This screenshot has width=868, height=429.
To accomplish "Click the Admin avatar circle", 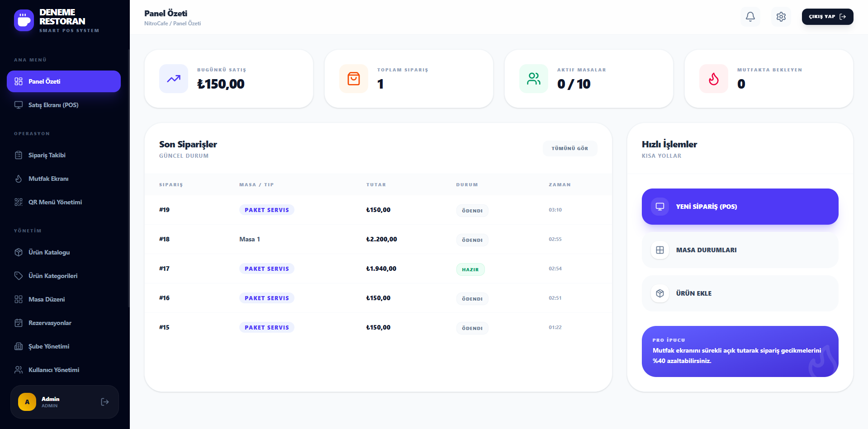I will [x=27, y=402].
